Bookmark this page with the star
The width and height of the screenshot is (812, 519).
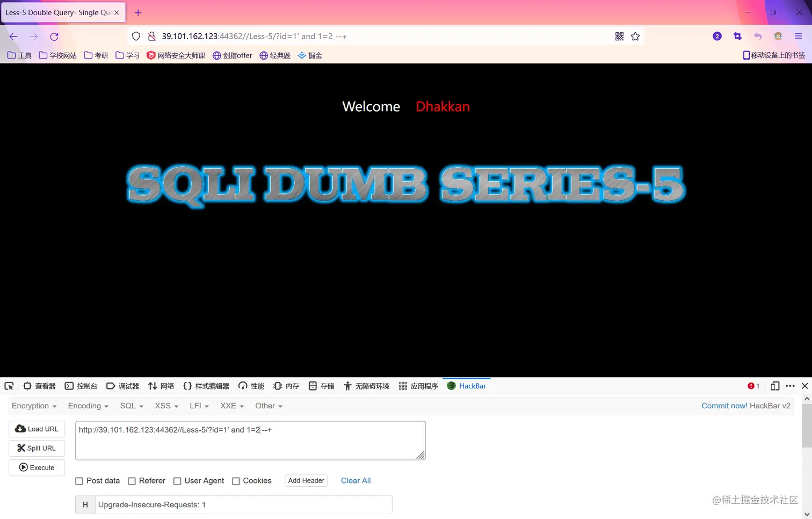click(x=635, y=37)
